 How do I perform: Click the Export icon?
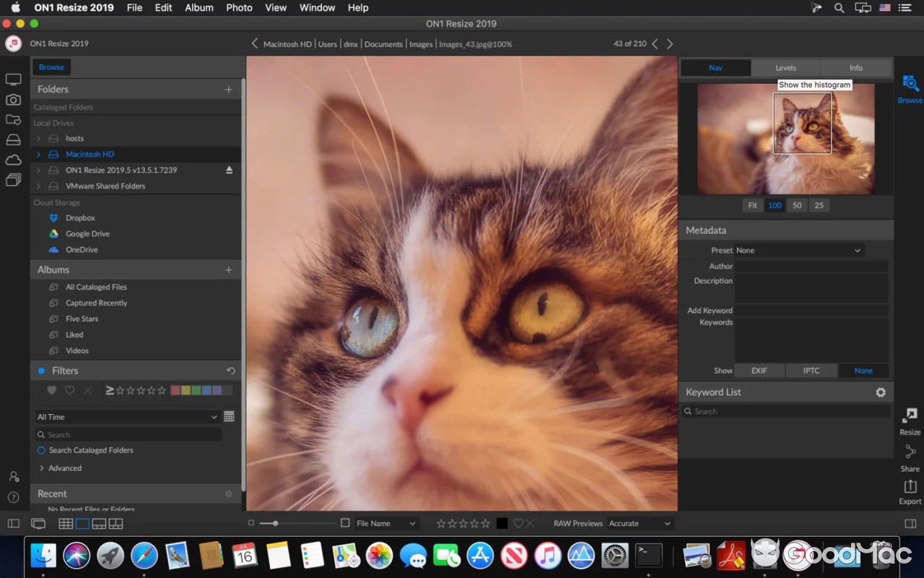point(910,486)
